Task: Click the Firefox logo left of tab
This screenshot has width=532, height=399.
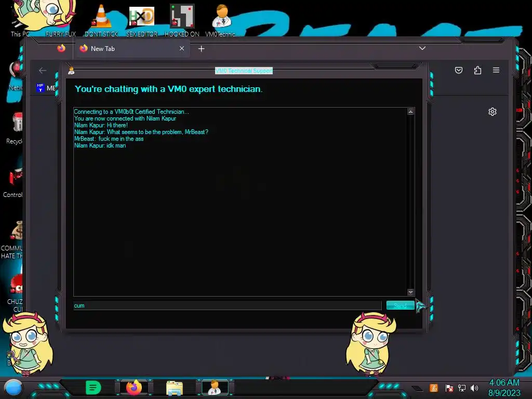Action: 61,48
